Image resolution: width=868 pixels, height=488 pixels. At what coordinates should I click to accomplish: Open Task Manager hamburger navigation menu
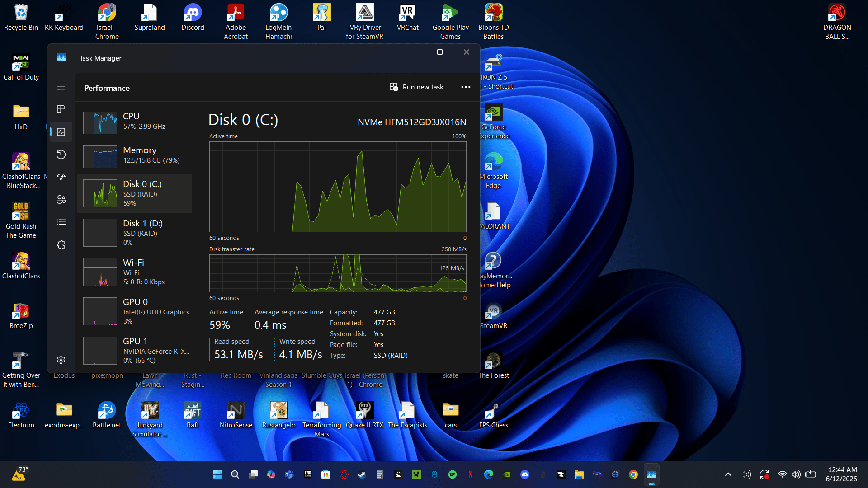pyautogui.click(x=61, y=87)
